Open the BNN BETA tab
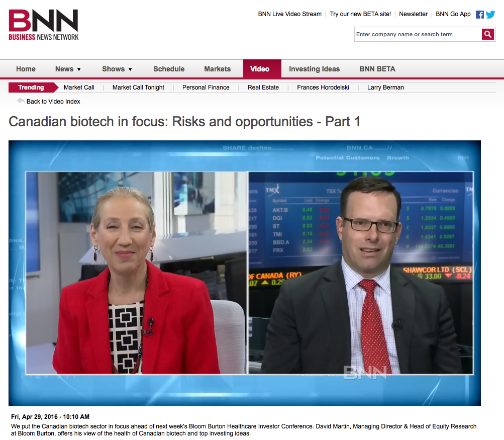Viewport: 504px width, 440px height. click(377, 69)
